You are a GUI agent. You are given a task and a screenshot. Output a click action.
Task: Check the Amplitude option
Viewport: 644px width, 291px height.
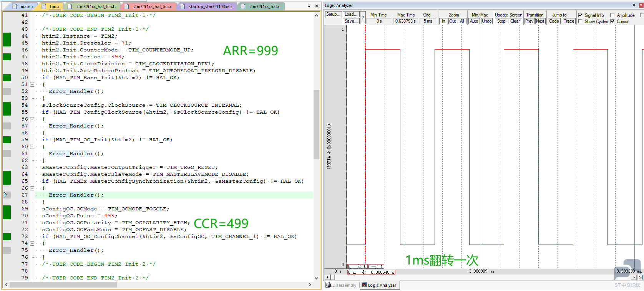click(612, 15)
